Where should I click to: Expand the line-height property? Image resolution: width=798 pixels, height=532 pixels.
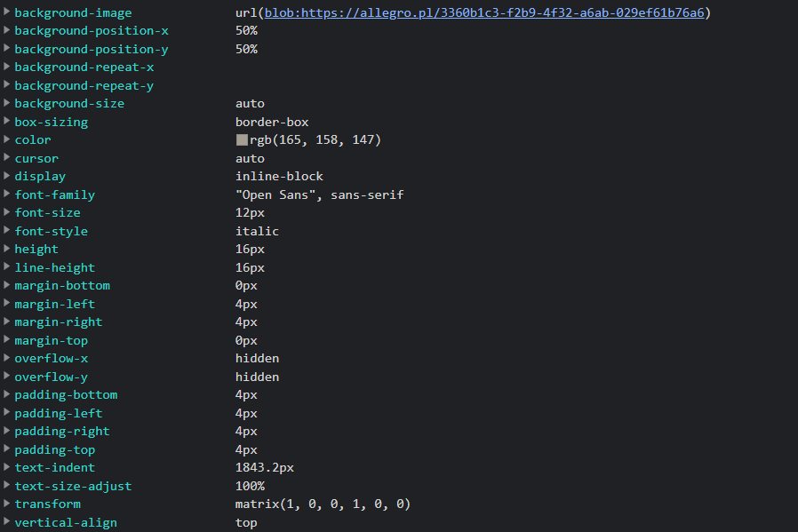coord(6,267)
